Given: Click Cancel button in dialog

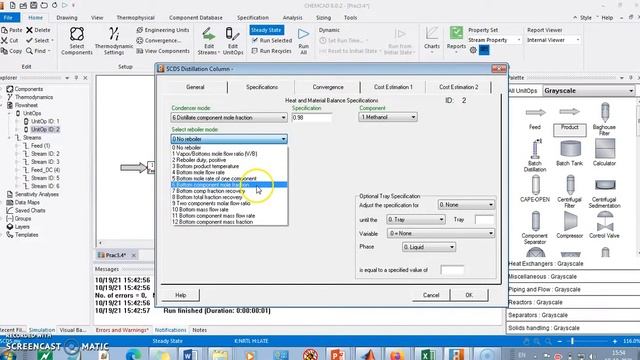Looking at the screenshot, I should pos(431,295).
